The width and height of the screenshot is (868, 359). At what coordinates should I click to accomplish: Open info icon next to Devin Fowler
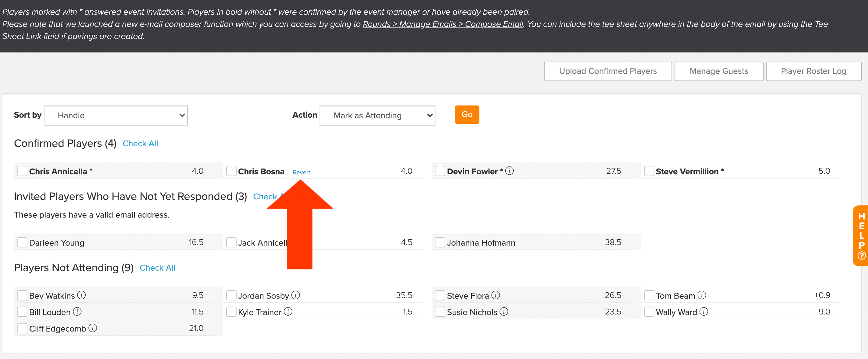(x=509, y=171)
